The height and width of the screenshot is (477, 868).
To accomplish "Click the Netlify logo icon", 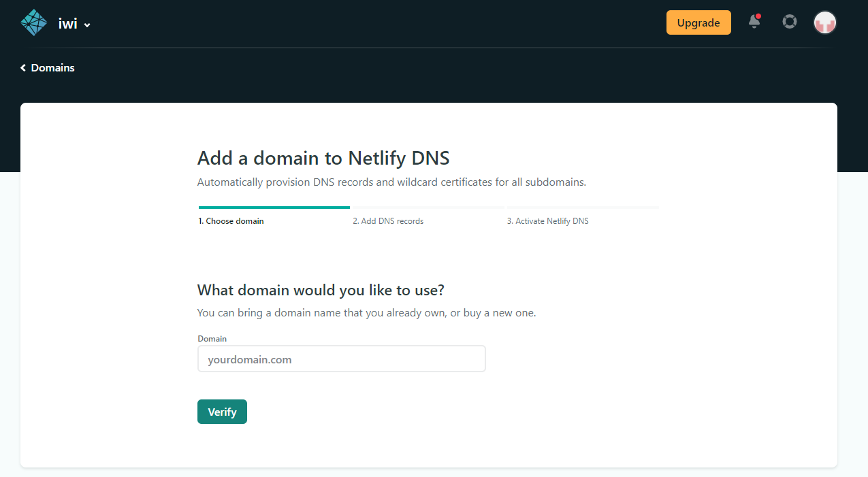I will (34, 22).
